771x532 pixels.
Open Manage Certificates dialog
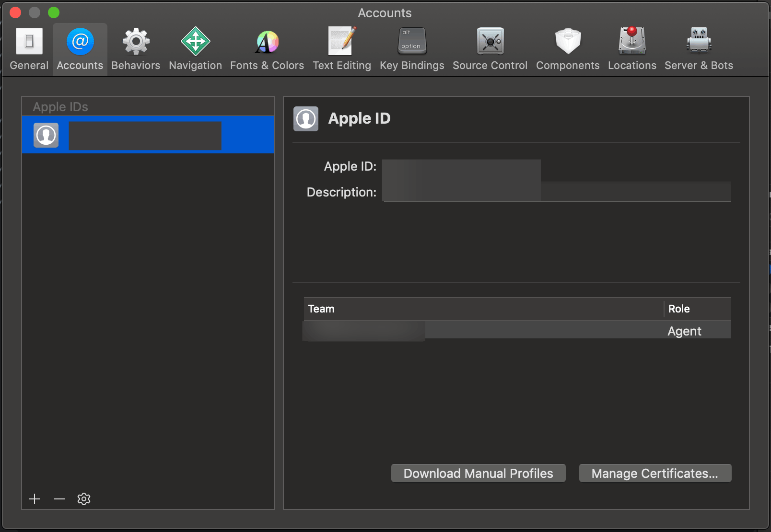click(655, 473)
